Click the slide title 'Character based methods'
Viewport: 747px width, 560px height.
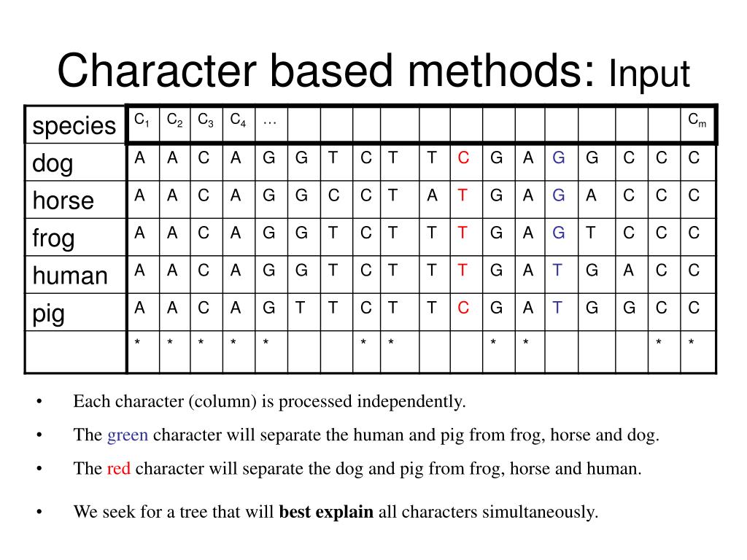(326, 71)
